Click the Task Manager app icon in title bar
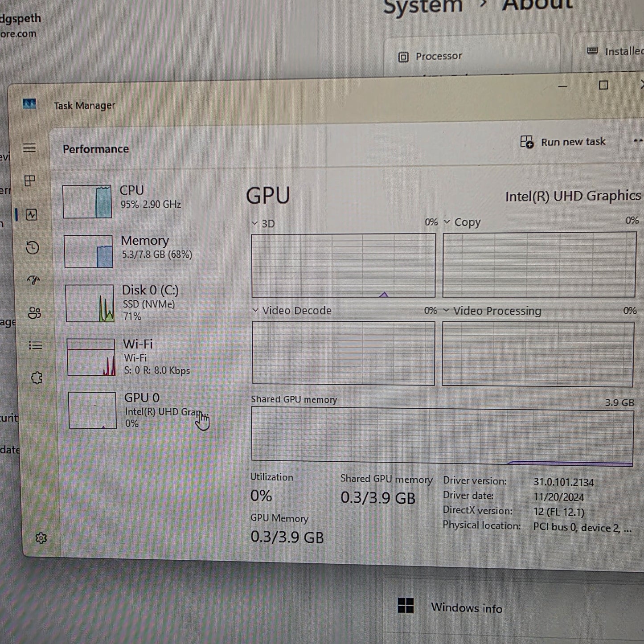Screen dimensions: 644x644 [29, 104]
